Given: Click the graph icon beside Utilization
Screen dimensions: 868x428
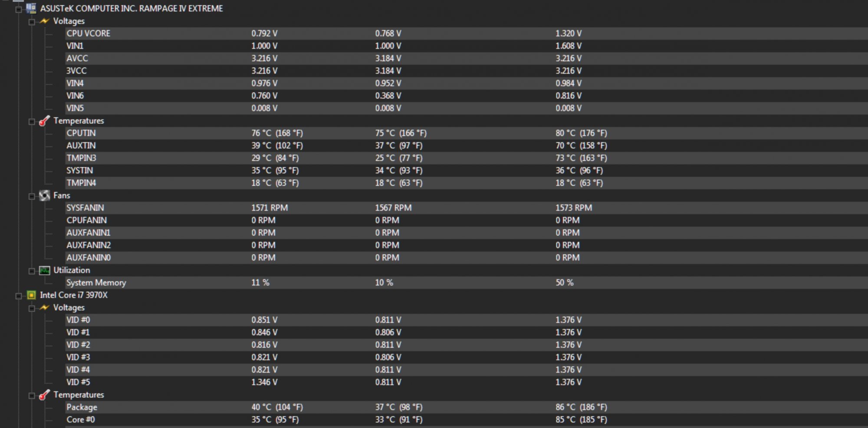Looking at the screenshot, I should click(x=44, y=270).
